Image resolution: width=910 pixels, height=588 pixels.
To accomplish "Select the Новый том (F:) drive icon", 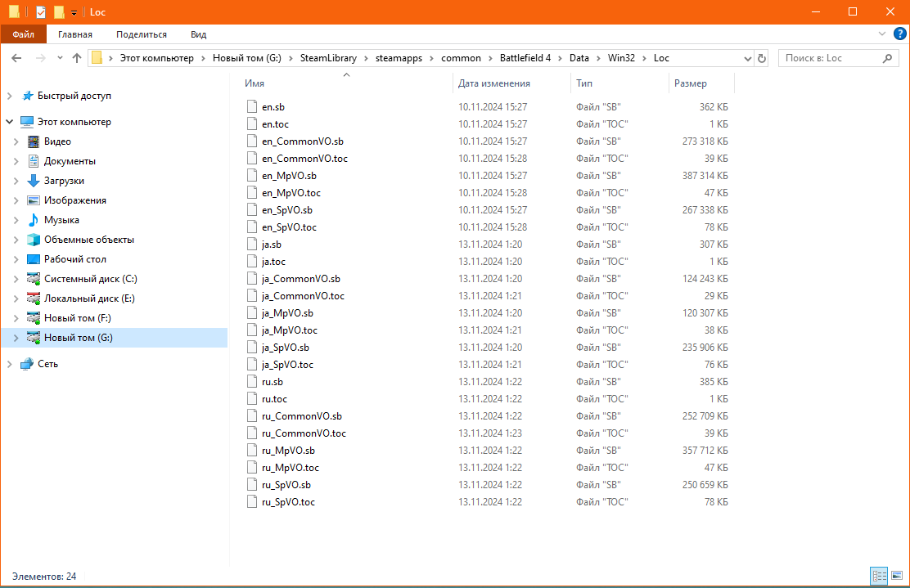I will pyautogui.click(x=34, y=318).
